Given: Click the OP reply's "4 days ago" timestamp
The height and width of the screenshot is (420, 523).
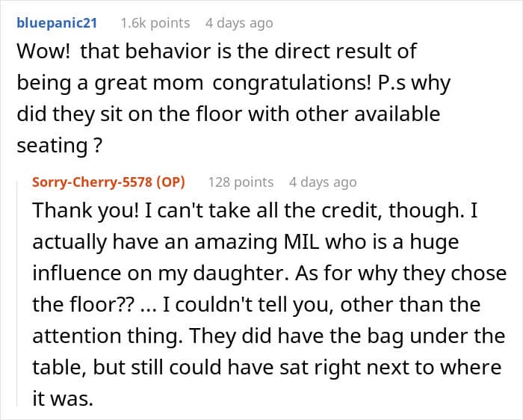Looking at the screenshot, I should coord(323,182).
